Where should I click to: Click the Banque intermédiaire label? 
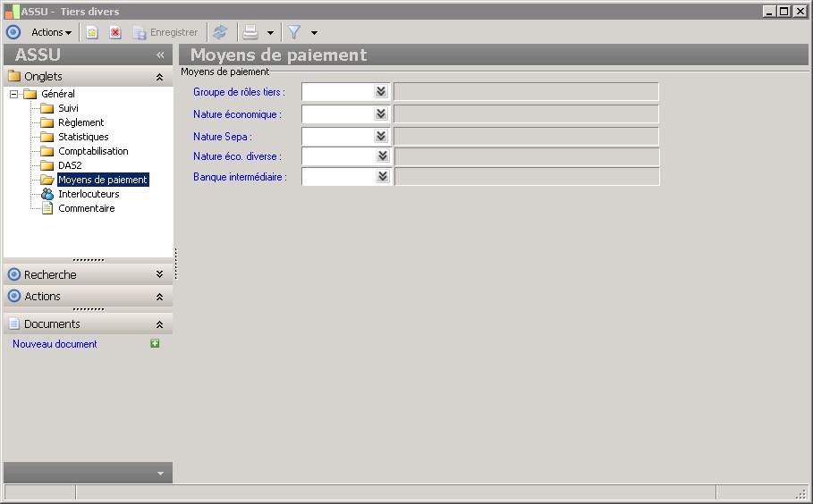pos(240,177)
